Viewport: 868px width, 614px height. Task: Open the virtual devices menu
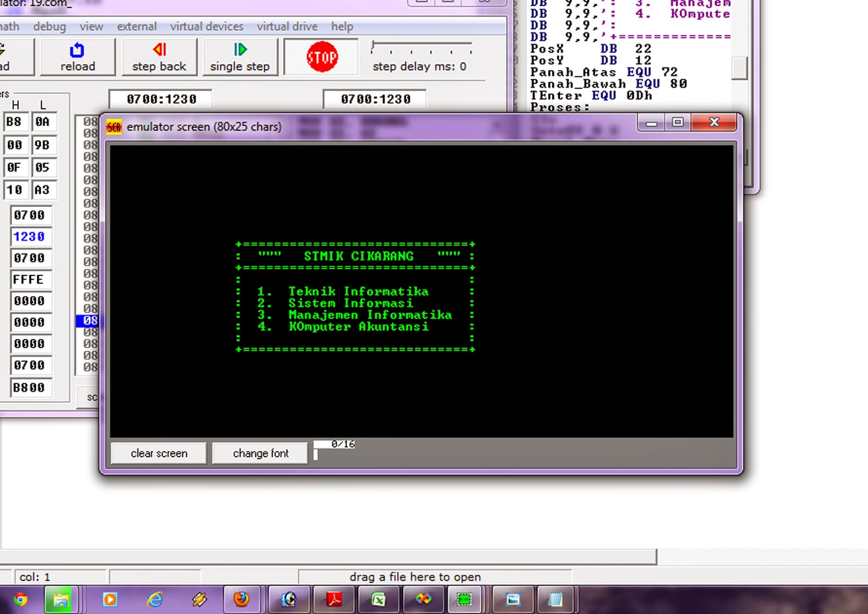(x=207, y=26)
